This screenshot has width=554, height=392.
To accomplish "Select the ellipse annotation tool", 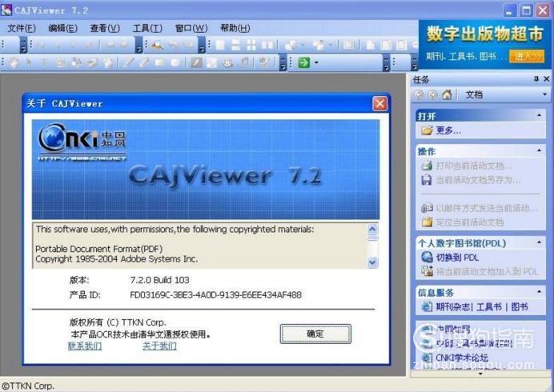I will [x=175, y=62].
